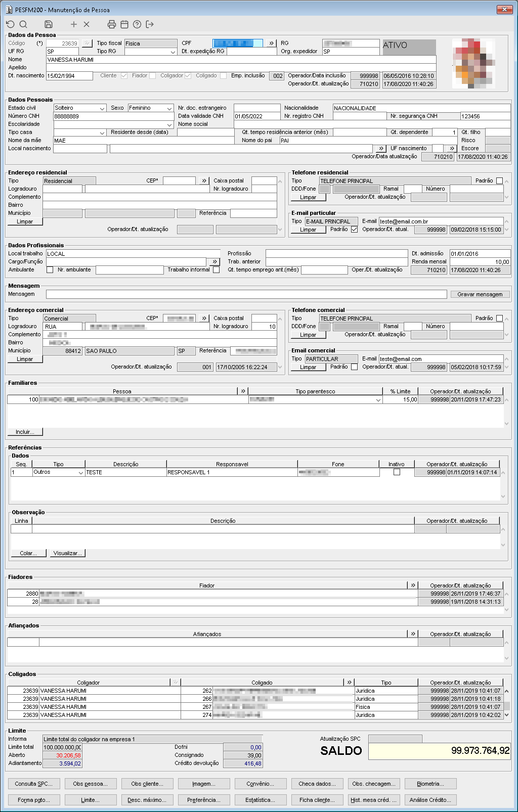The image size is (518, 812).
Task: Click the Coligador column lookup icon
Action: 176,683
